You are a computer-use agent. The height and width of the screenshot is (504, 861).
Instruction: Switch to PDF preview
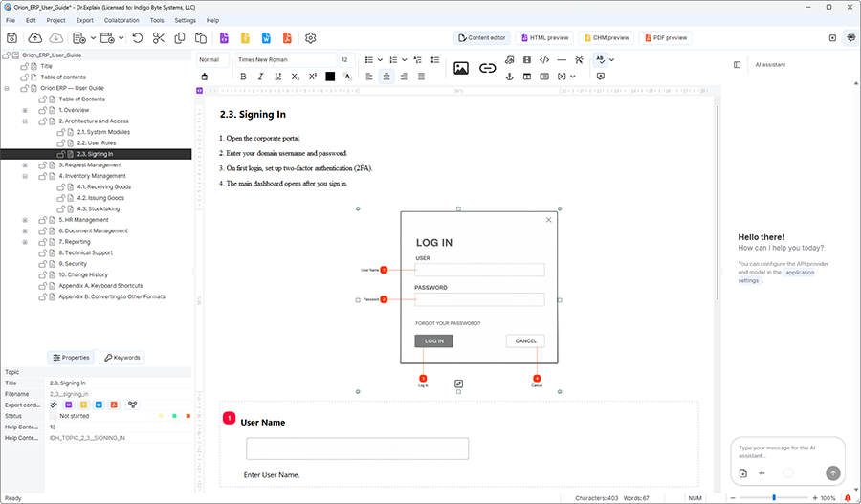pyautogui.click(x=665, y=38)
